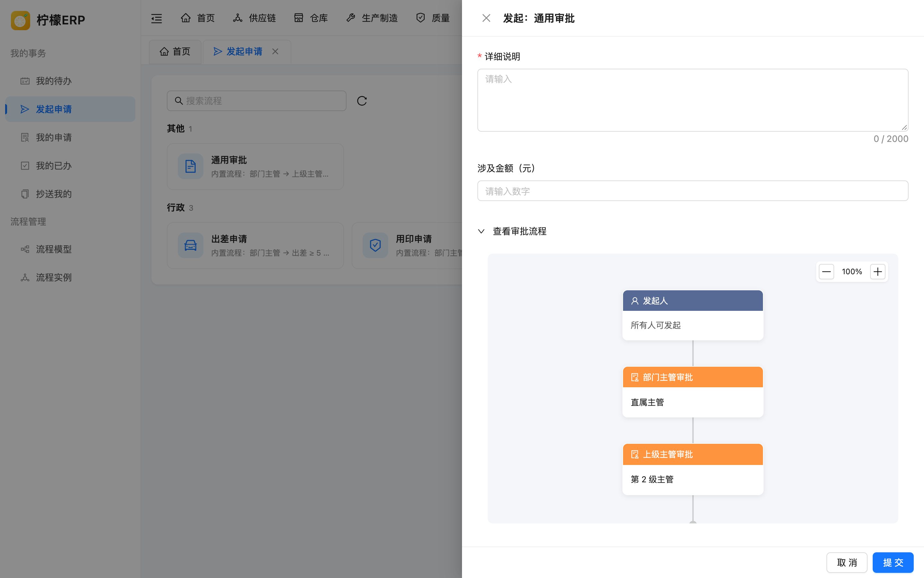Open the 生产制造 top navigation menu
This screenshot has width=924, height=578.
click(372, 18)
